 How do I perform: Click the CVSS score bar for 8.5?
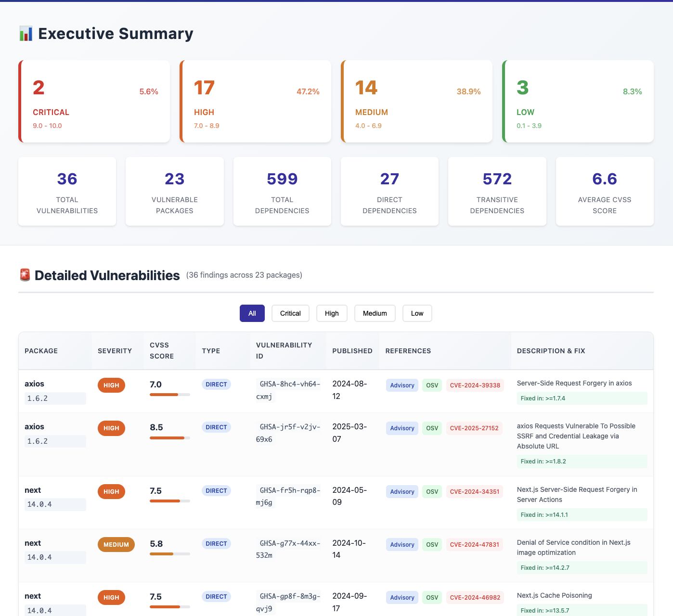coord(169,438)
